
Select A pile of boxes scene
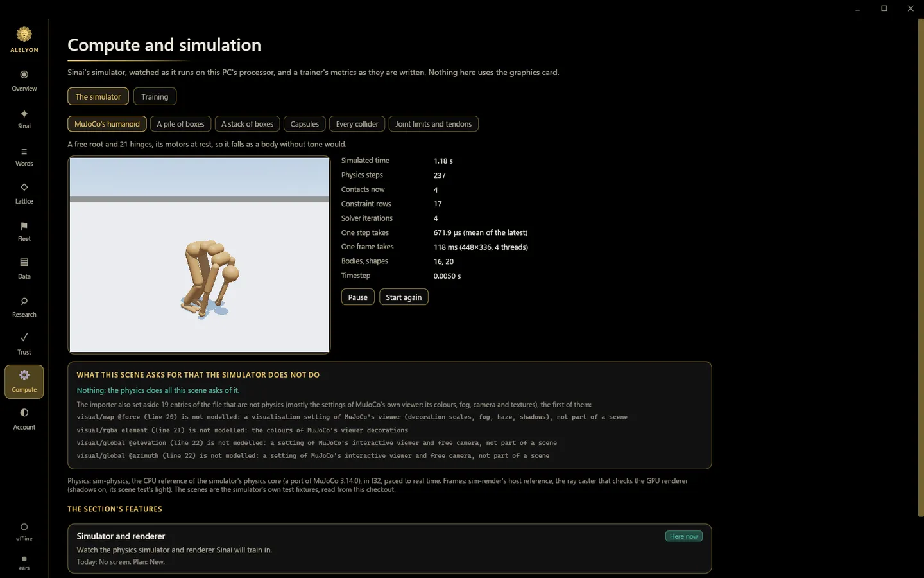click(x=180, y=124)
